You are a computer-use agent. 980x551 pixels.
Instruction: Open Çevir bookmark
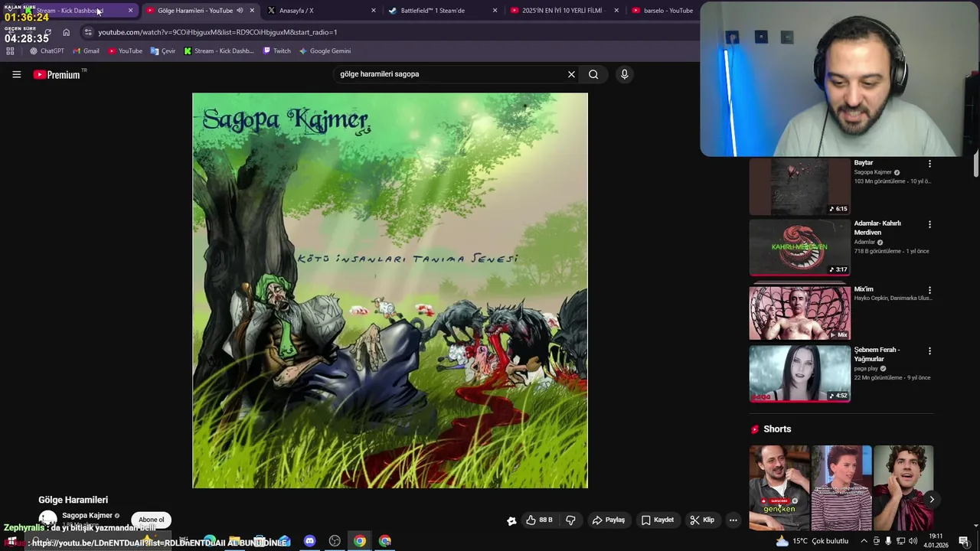tap(163, 51)
